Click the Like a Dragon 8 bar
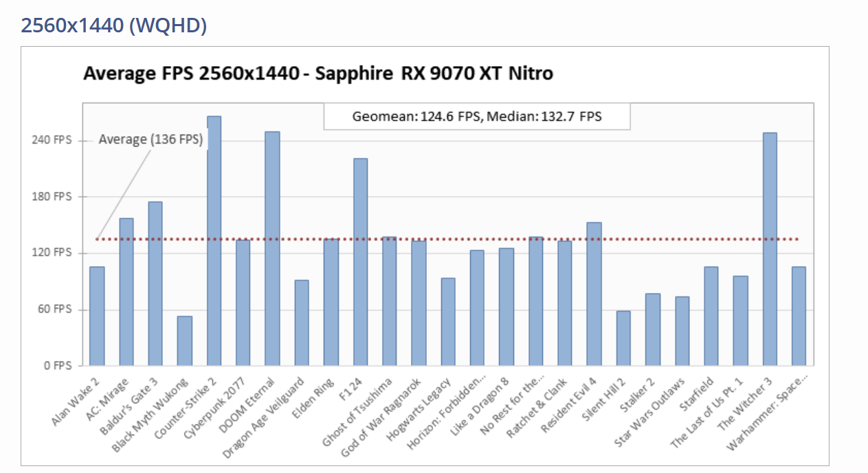This screenshot has width=868, height=473. point(507,307)
